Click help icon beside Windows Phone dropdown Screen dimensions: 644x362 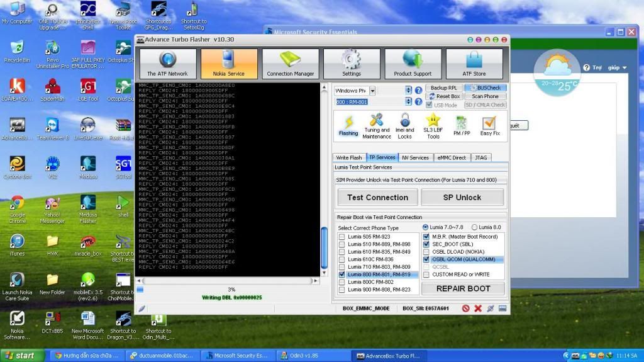pos(418,90)
